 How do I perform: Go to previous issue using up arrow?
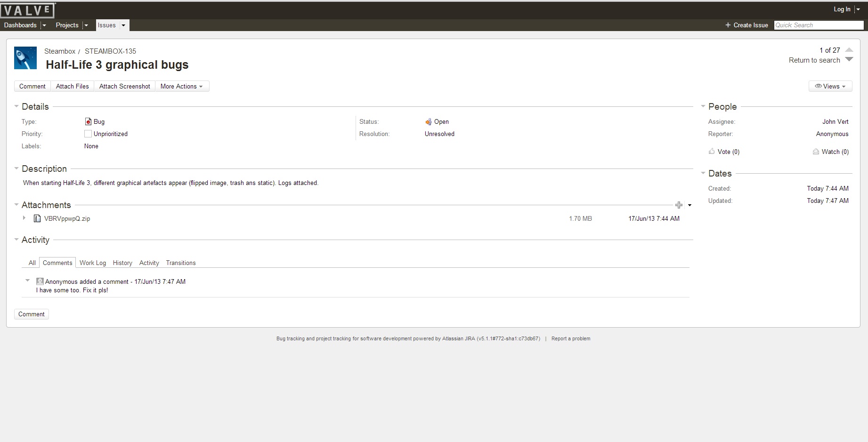click(x=849, y=50)
